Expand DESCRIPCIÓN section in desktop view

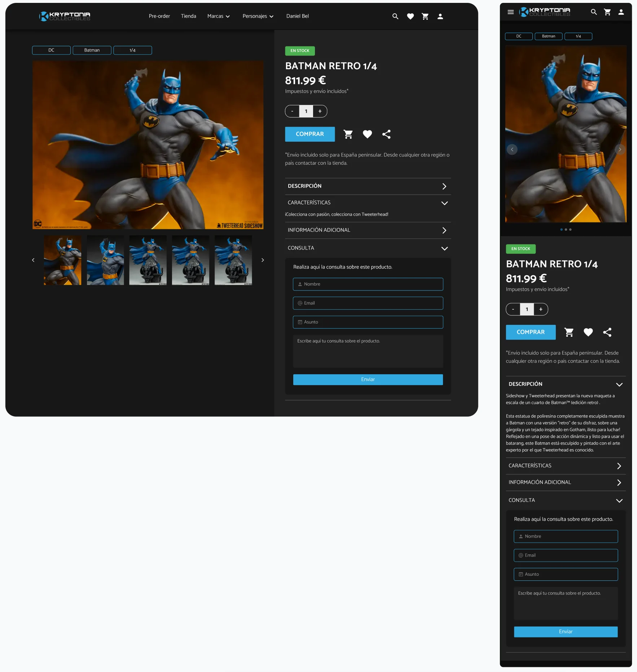tap(368, 186)
